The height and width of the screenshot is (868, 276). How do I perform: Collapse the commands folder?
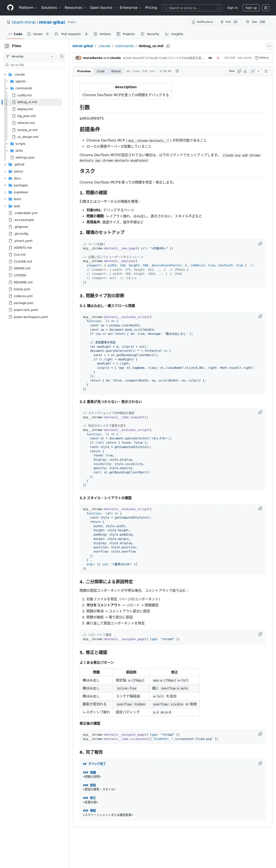click(7, 88)
